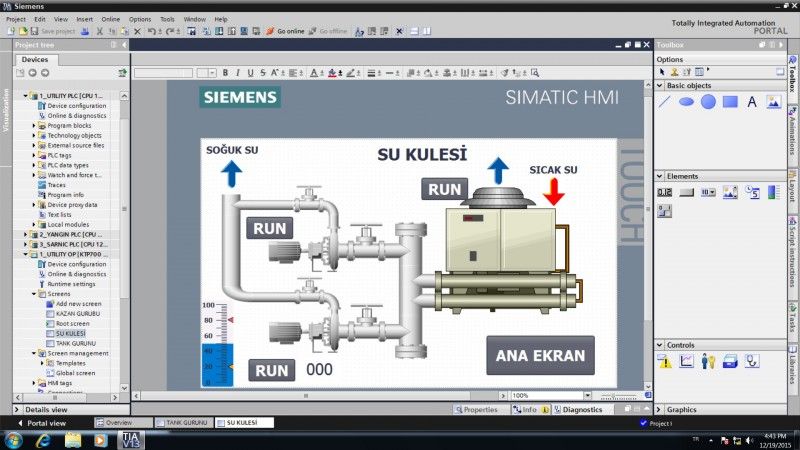Click RUN button beside the cooling tower
800x450 pixels.
pos(444,189)
